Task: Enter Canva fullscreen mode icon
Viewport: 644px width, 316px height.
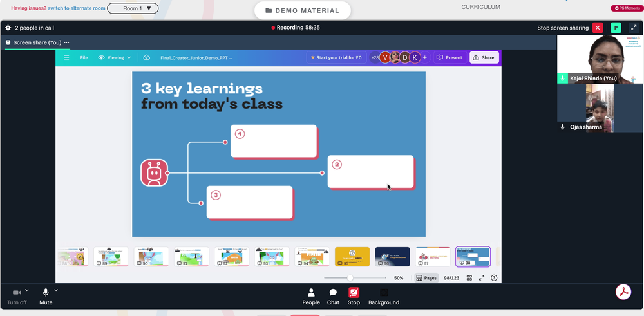Action: (482, 278)
